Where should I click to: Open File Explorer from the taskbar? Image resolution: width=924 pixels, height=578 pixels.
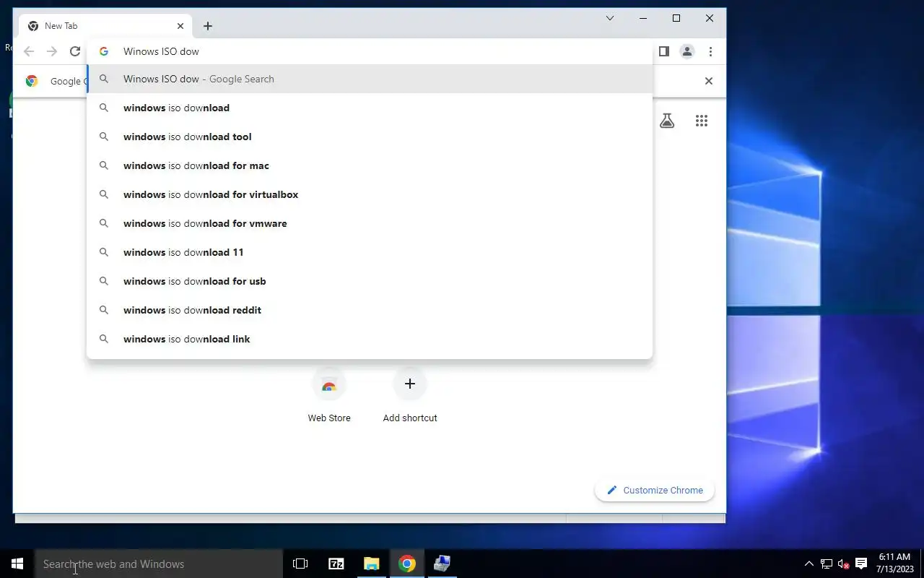coord(371,564)
